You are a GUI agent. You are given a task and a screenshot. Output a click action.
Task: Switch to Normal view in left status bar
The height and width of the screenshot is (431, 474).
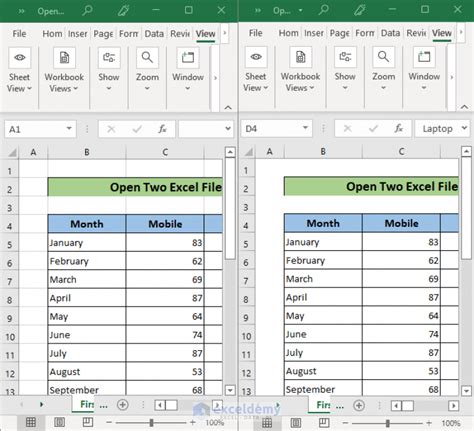tap(31, 422)
